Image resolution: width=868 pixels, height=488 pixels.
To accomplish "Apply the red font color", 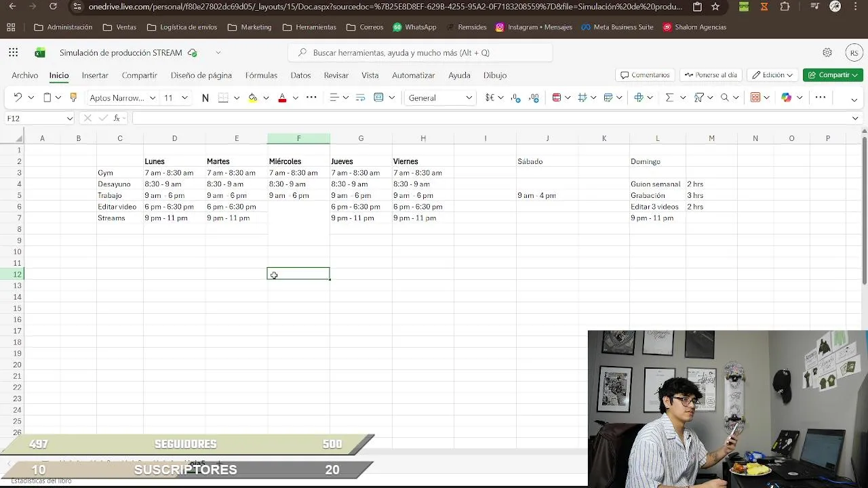I will [282, 98].
